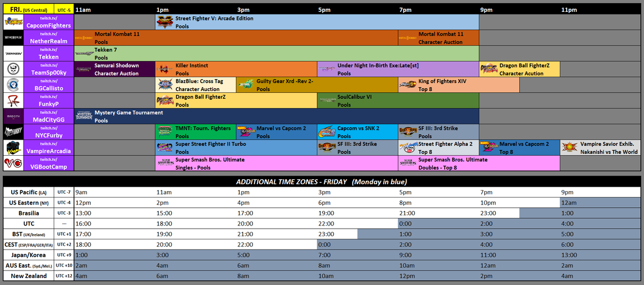
Task: Select the New Zealand row label
Action: point(28,276)
